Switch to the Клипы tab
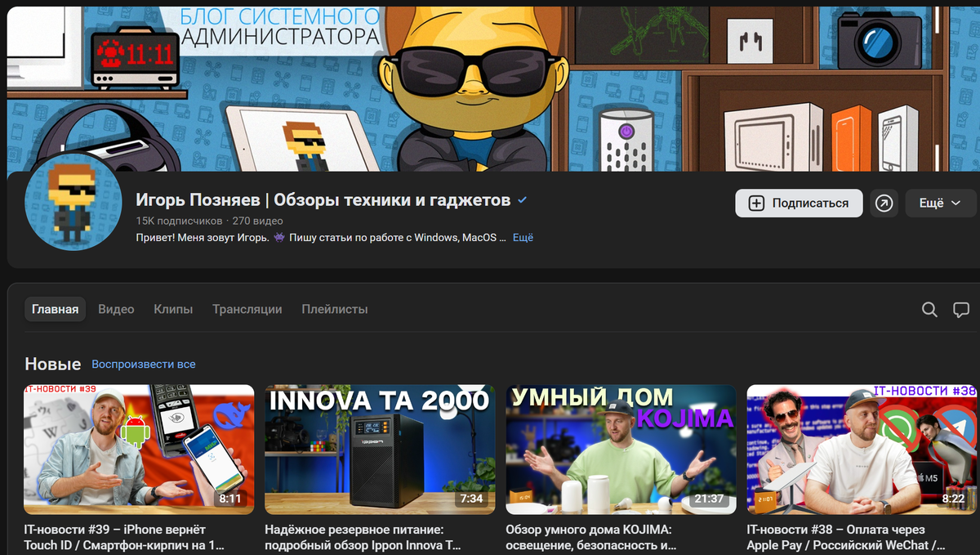Image resolution: width=980 pixels, height=555 pixels. click(173, 309)
